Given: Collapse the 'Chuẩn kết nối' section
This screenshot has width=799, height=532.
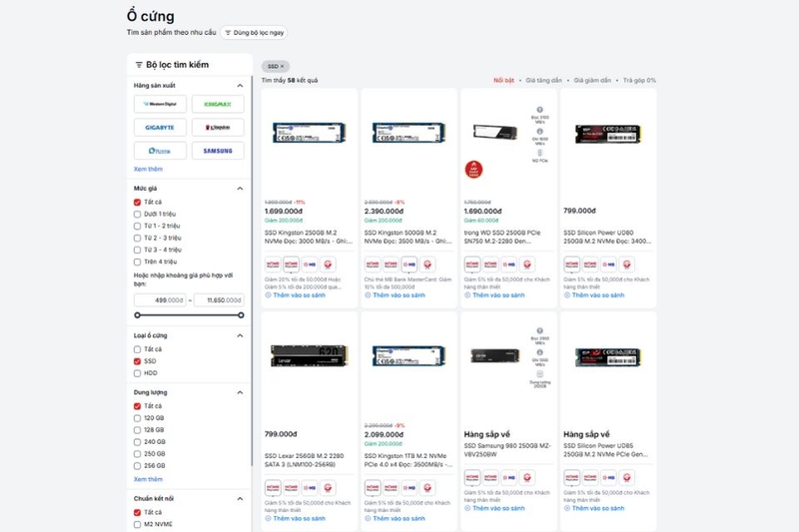Looking at the screenshot, I should point(240,498).
